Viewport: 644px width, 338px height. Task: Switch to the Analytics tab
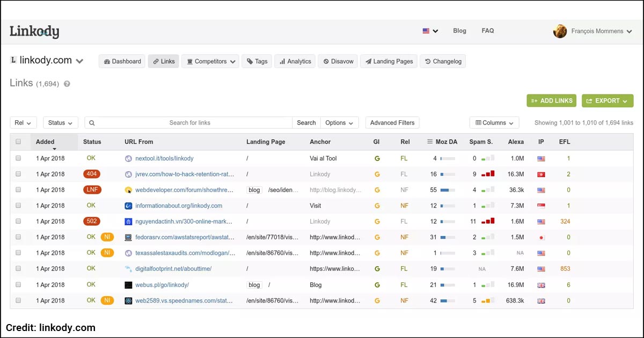(295, 61)
